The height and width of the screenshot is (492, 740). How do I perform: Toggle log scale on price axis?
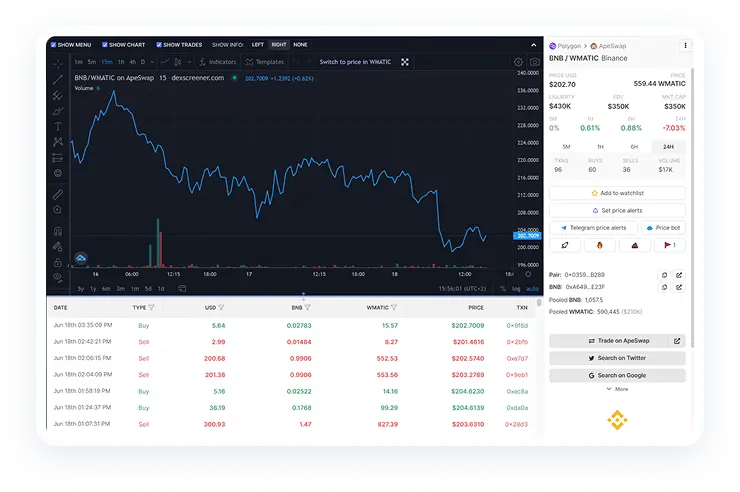[516, 289]
